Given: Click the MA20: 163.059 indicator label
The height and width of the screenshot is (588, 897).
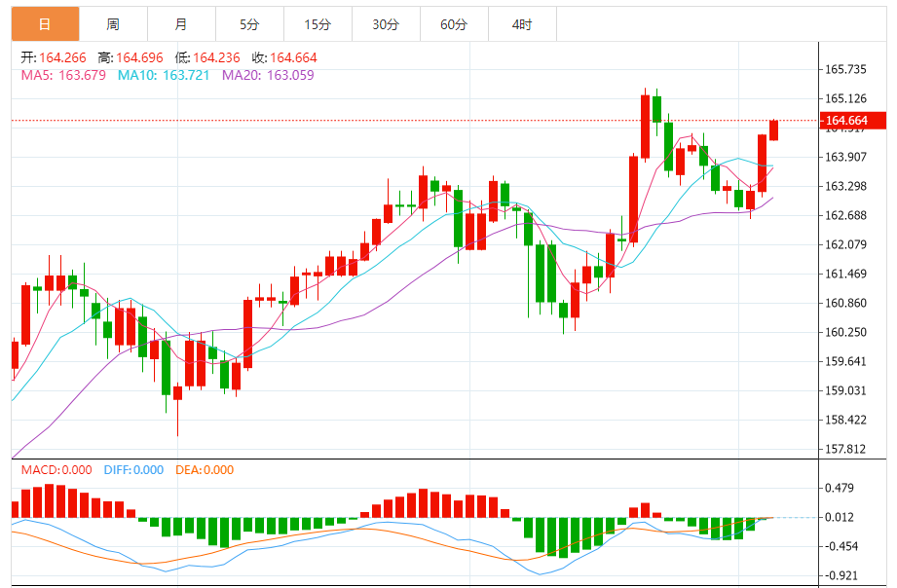Looking at the screenshot, I should coord(268,76).
